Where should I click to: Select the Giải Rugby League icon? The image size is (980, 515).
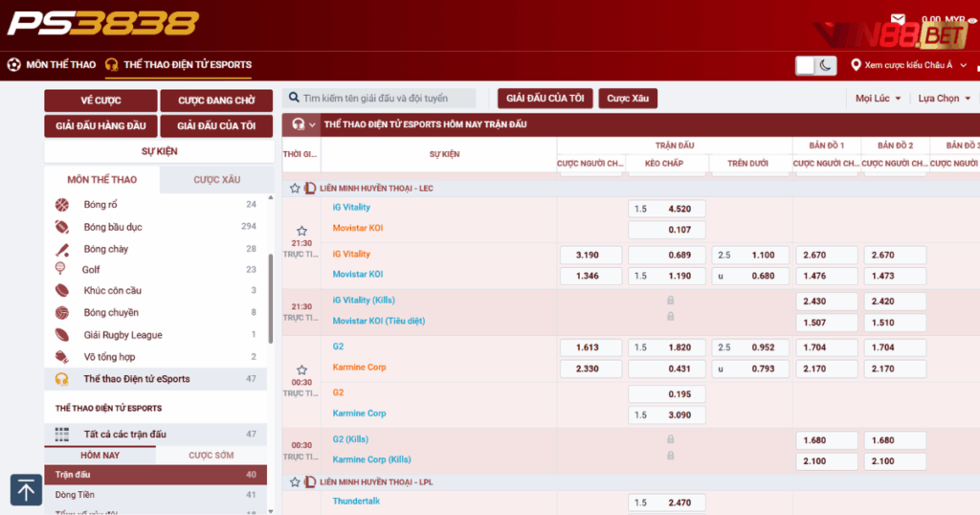pyautogui.click(x=62, y=335)
